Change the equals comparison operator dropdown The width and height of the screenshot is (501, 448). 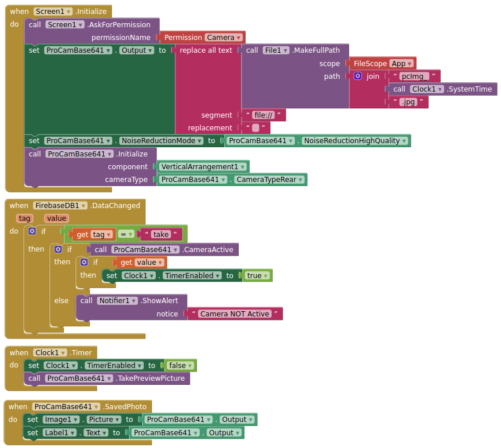[126, 234]
